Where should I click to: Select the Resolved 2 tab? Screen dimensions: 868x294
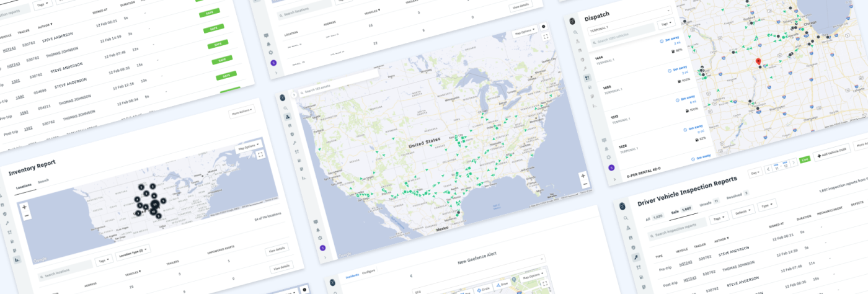[x=737, y=195]
